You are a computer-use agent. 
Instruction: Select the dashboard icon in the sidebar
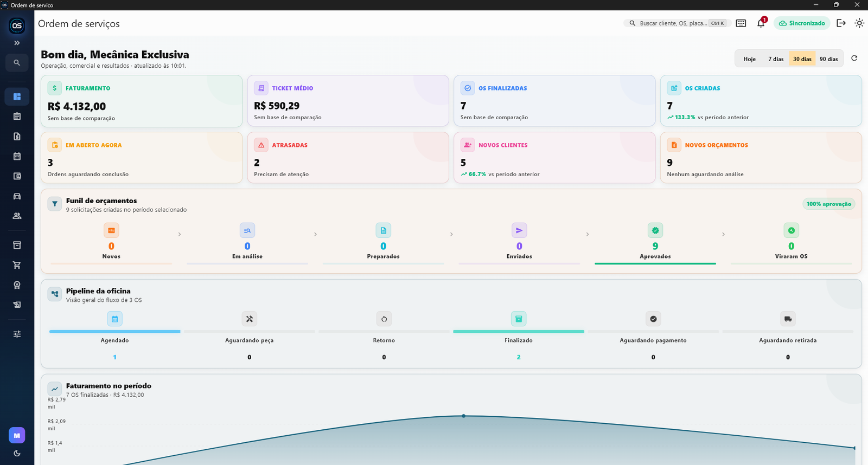click(17, 96)
